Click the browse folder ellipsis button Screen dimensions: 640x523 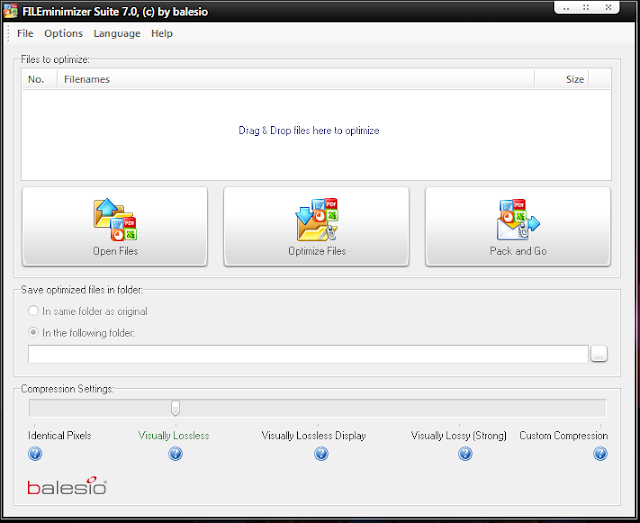point(599,354)
